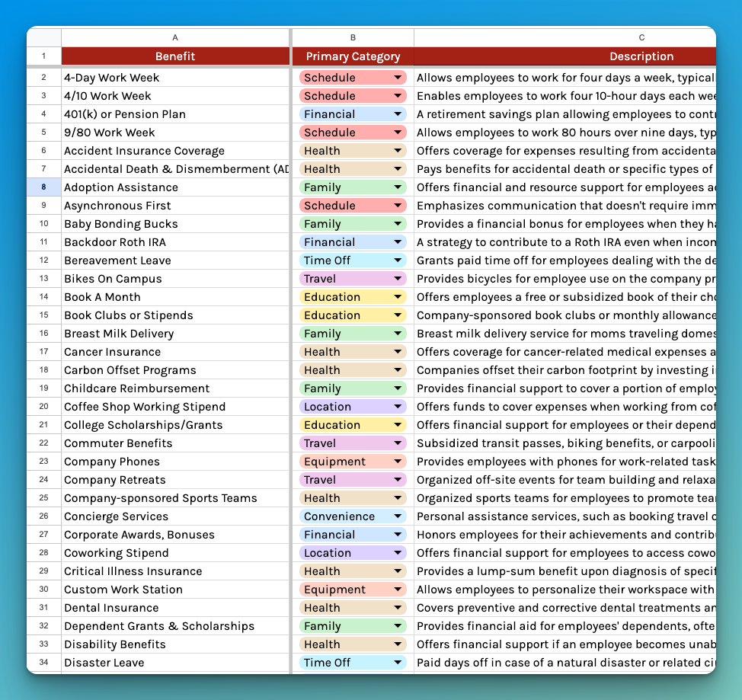
Task: Expand the Time Off dropdown for Disaster Leave
Action: pos(398,663)
